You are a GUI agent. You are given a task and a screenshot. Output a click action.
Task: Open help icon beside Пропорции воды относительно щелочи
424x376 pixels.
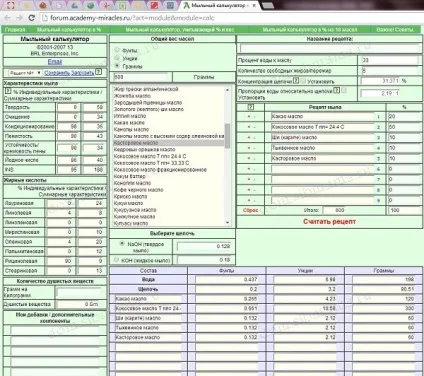coord(337,90)
